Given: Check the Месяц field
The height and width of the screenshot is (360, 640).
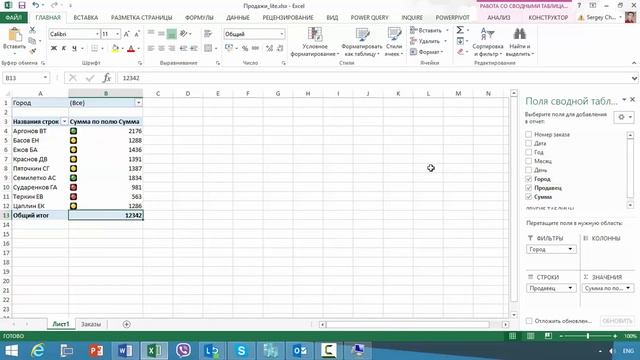Looking at the screenshot, I should (529, 161).
